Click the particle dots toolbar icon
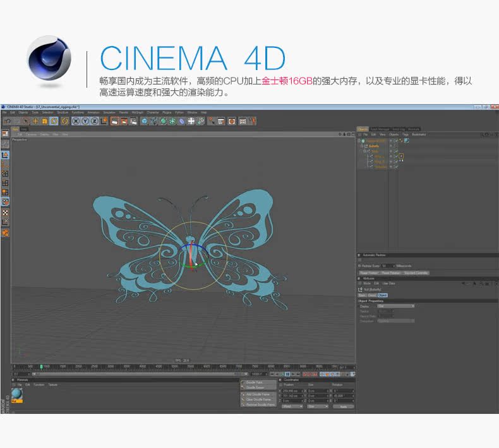This screenshot has width=499, height=448. 200,121
